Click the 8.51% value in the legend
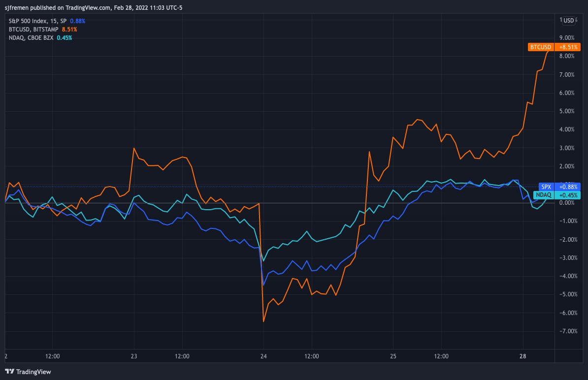 tap(69, 29)
